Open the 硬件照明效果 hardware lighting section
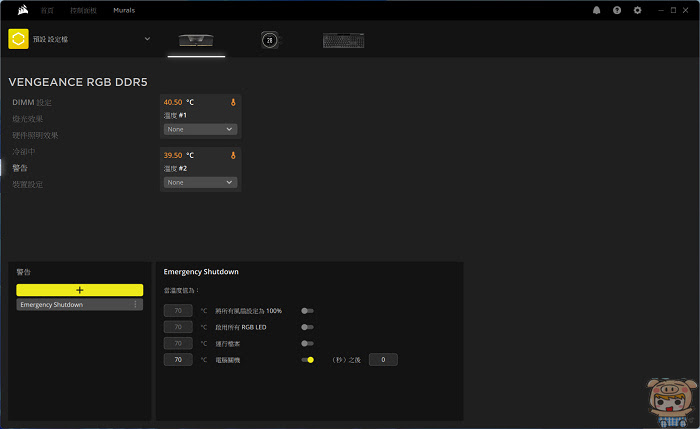Image resolution: width=700 pixels, height=429 pixels. pyautogui.click(x=35, y=135)
